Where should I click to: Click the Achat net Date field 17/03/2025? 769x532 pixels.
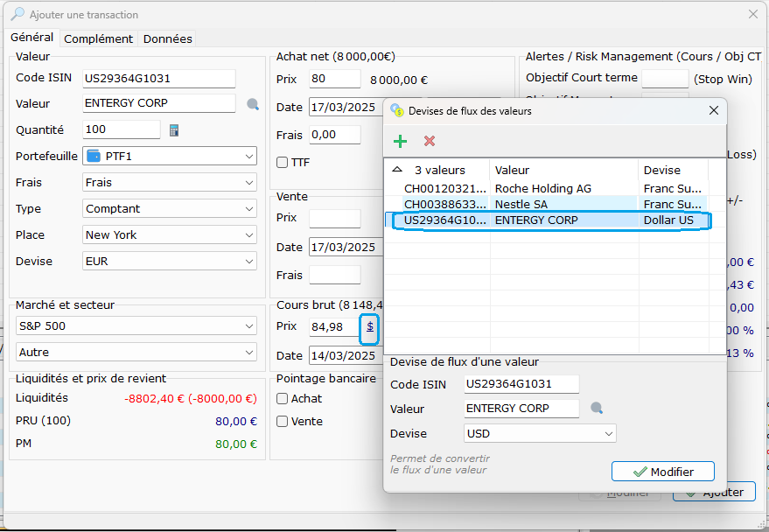(x=346, y=107)
